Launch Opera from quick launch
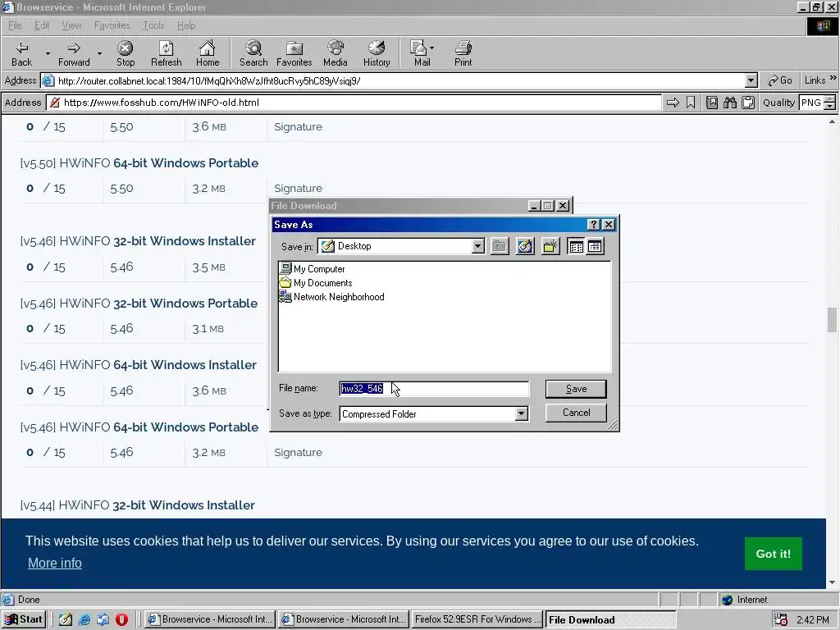This screenshot has width=840, height=630. coord(121,619)
